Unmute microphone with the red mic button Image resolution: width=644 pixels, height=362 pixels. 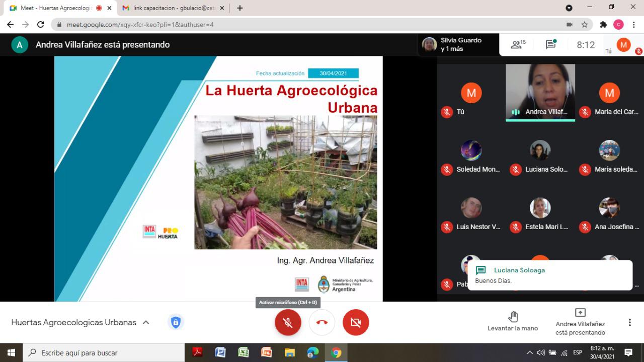288,322
